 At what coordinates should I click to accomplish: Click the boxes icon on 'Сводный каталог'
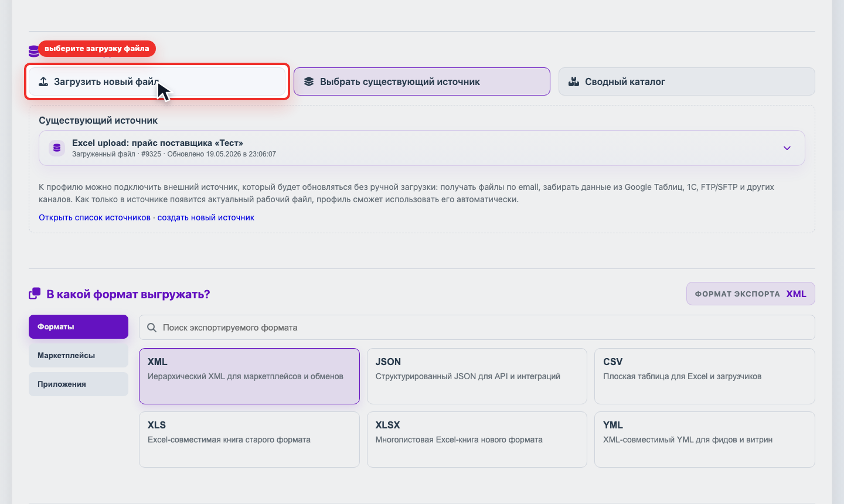[574, 81]
